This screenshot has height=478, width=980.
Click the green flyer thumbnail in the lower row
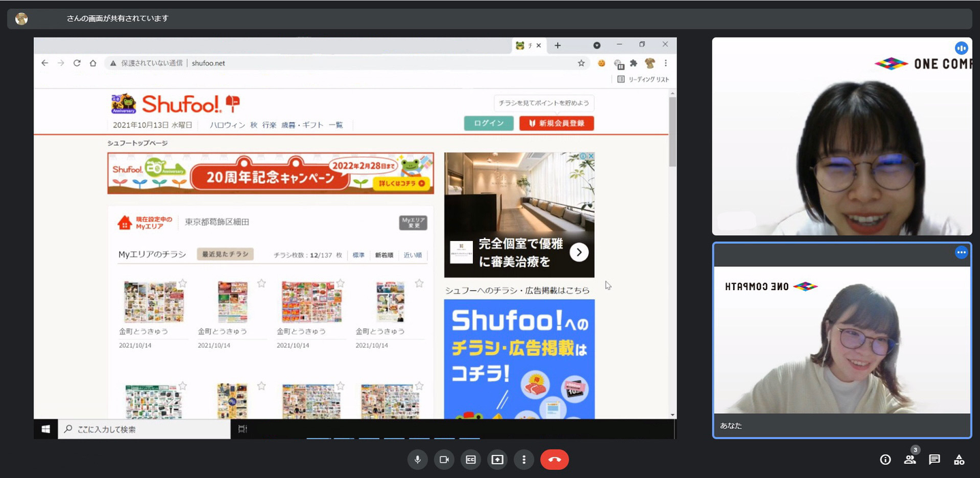[x=154, y=401]
